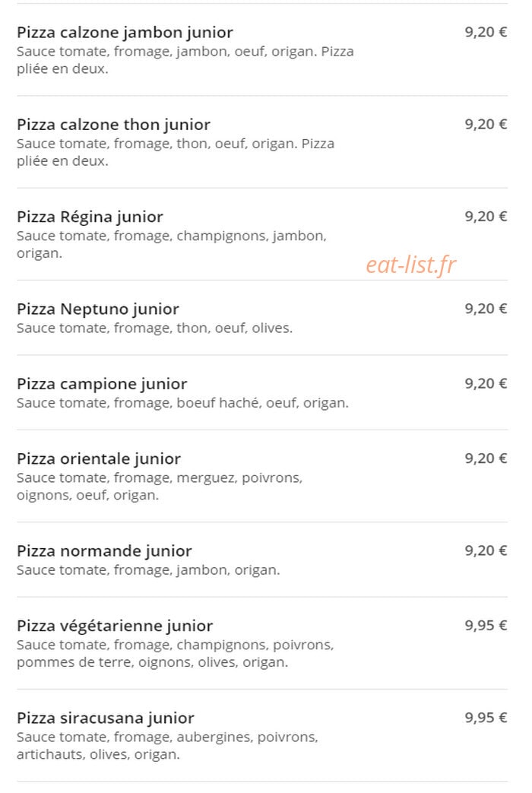Click the campione junior ingredients text
The height and width of the screenshot is (793, 532).
(x=182, y=403)
